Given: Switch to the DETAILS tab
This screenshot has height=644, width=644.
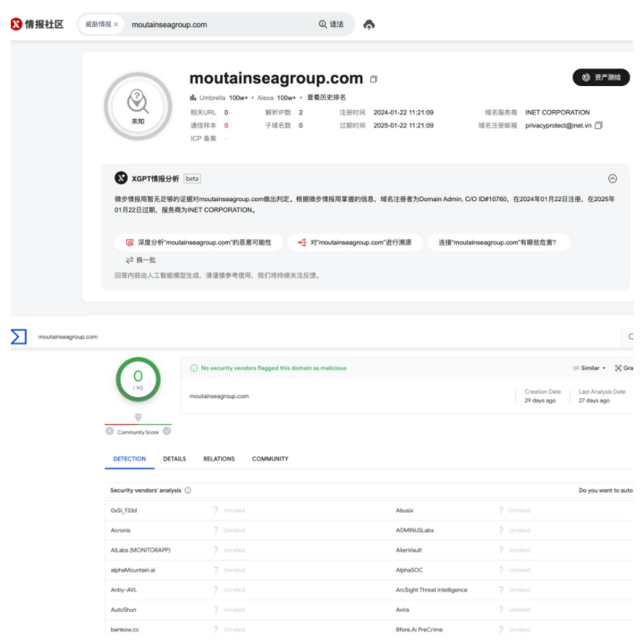Looking at the screenshot, I should (x=174, y=459).
